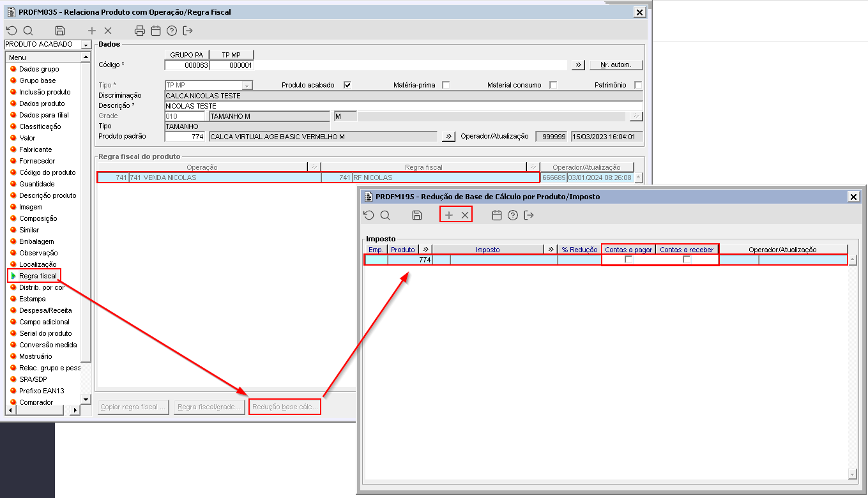The width and height of the screenshot is (868, 498).
Task: Toggle the Produto acabado checkbox
Action: pyautogui.click(x=347, y=85)
